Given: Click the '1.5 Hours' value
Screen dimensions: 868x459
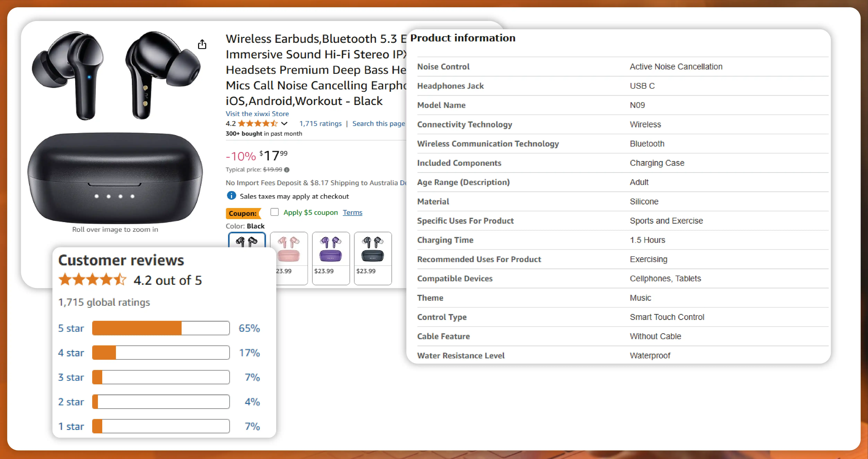Looking at the screenshot, I should (x=647, y=240).
